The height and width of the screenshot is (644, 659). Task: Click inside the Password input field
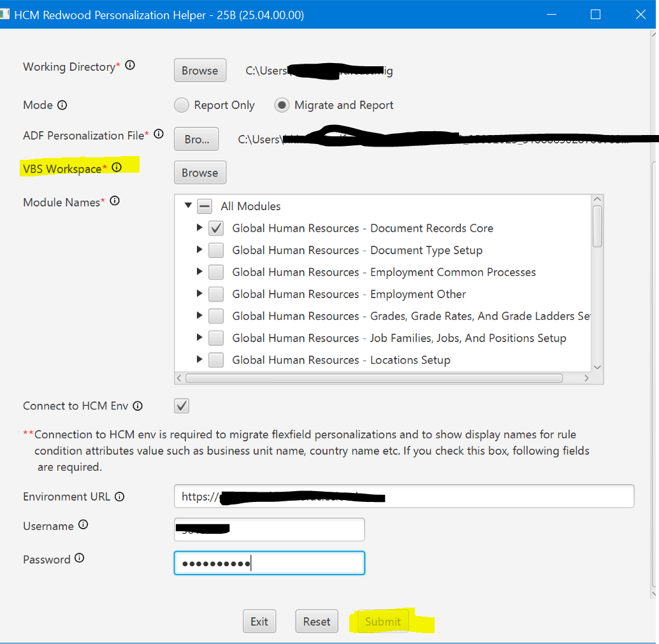269,562
